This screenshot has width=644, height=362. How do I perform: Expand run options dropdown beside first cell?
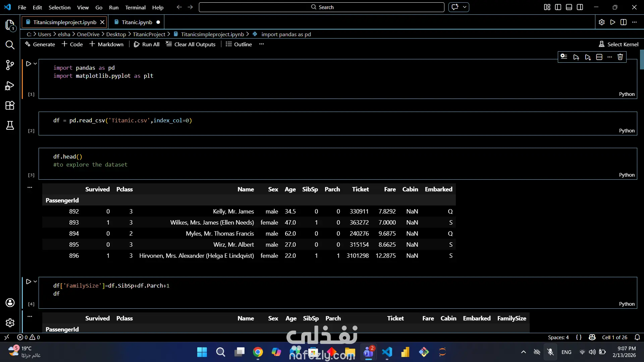pos(35,64)
